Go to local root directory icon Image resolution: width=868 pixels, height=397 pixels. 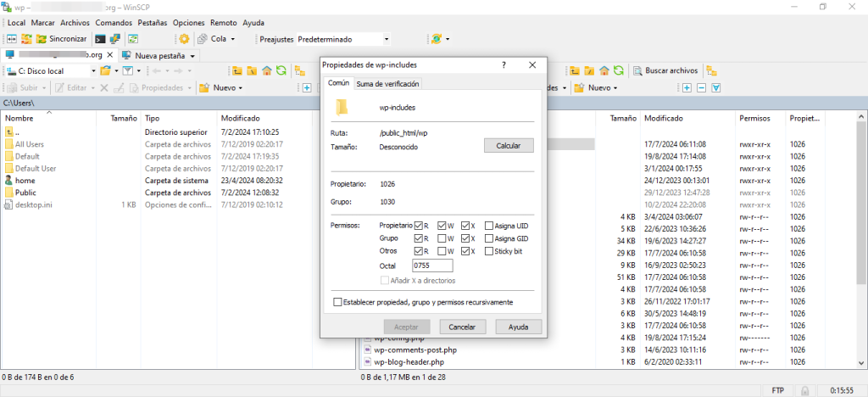(252, 71)
